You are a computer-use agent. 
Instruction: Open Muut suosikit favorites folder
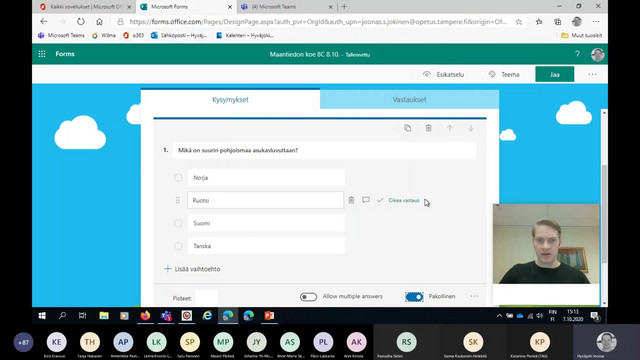click(x=582, y=36)
